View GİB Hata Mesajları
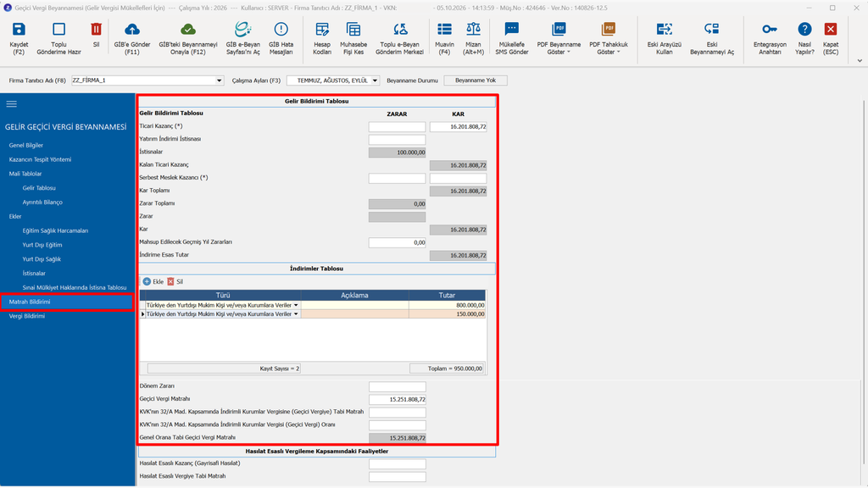The height and width of the screenshot is (488, 868). (x=281, y=37)
